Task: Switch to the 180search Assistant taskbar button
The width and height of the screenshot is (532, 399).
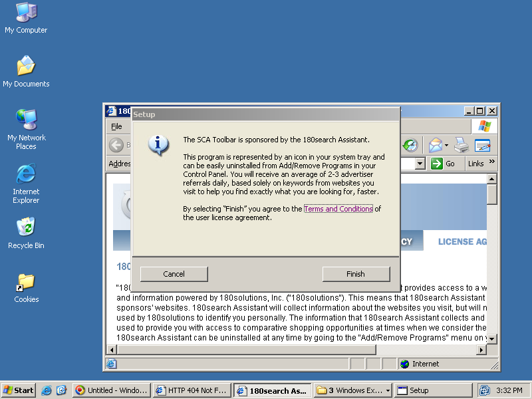Action: 273,390
